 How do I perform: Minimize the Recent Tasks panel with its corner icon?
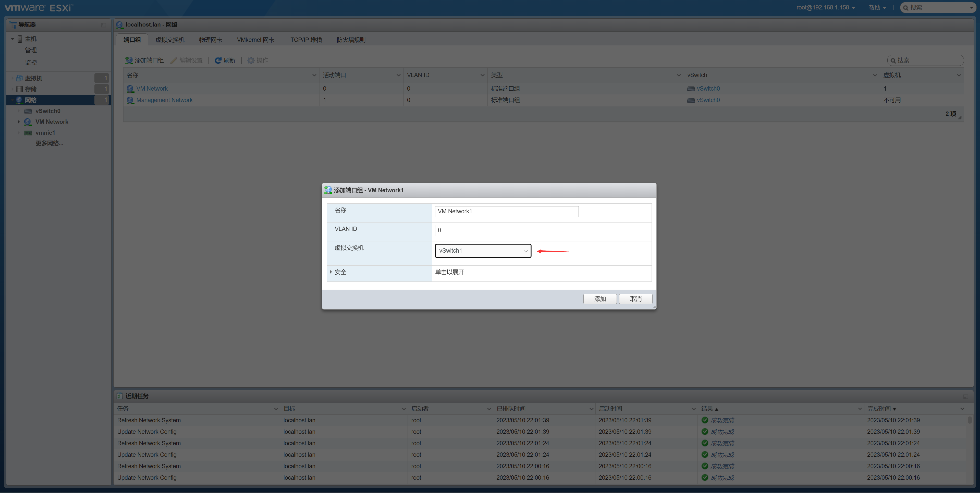point(965,396)
